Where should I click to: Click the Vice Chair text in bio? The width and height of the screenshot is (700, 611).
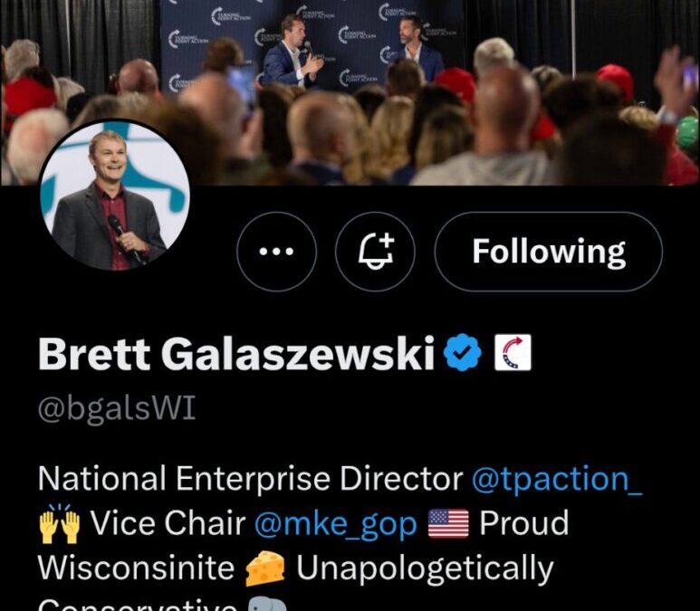(x=168, y=522)
